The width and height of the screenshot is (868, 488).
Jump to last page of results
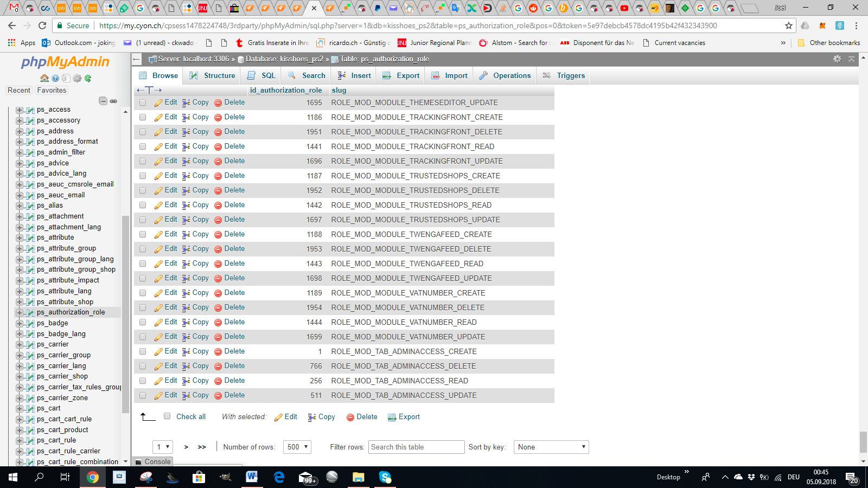(x=202, y=447)
